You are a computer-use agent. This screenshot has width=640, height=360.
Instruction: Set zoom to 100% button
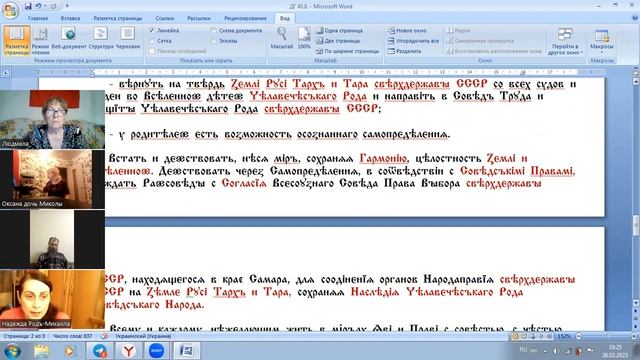click(304, 38)
